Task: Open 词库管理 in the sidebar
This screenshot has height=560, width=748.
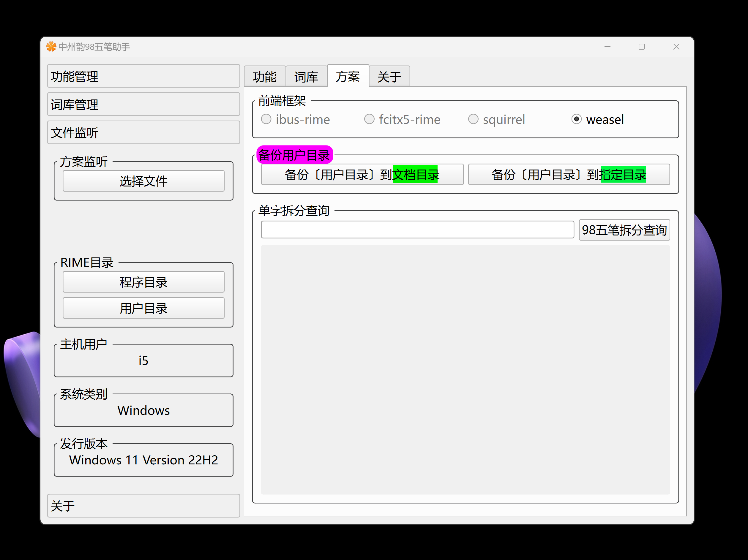Action: click(x=143, y=105)
